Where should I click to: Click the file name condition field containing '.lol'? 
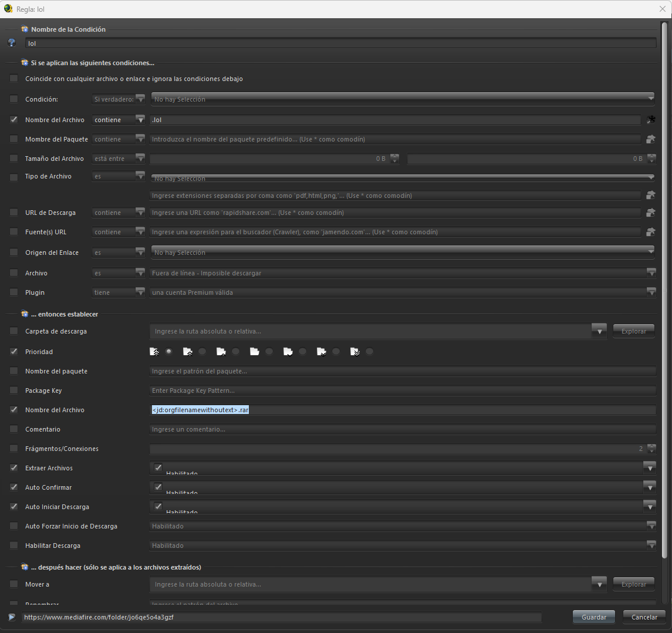pos(395,120)
